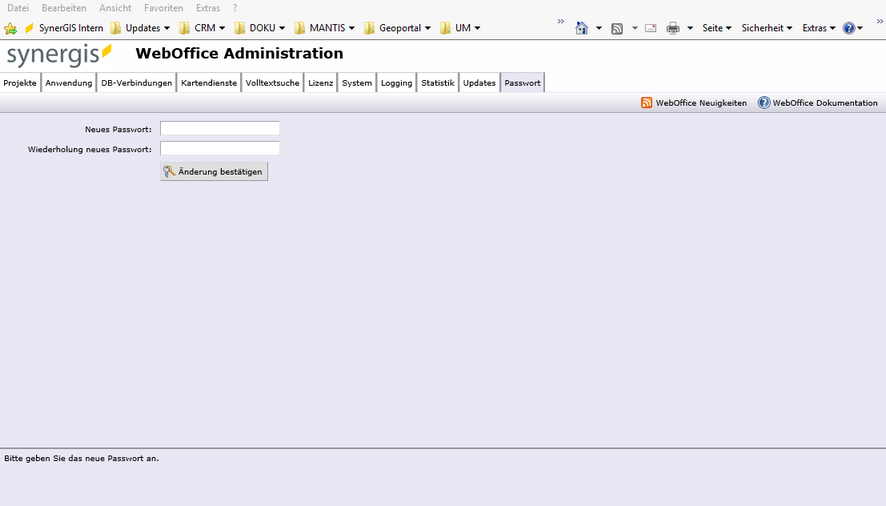Switch to the Projekte tab
Screen dimensions: 886x506
20,83
